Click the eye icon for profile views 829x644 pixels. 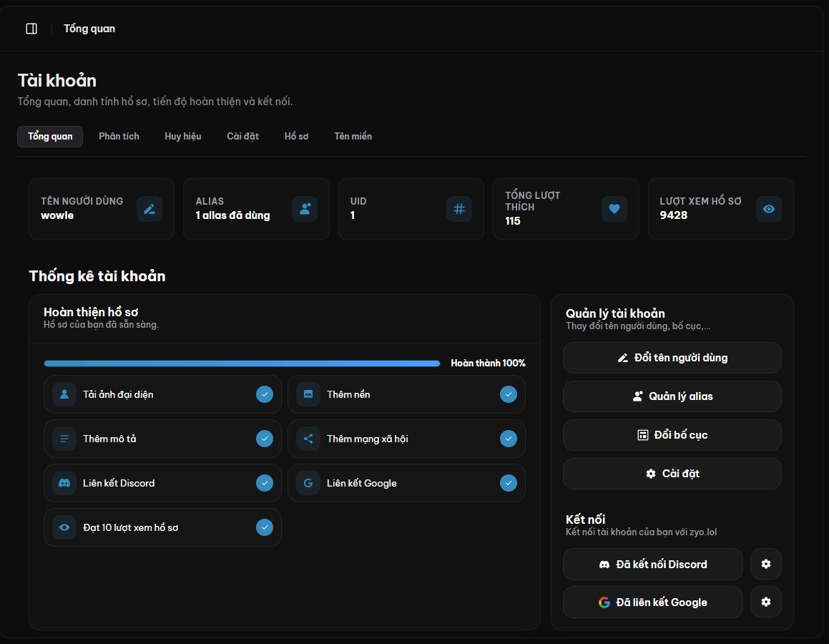769,209
